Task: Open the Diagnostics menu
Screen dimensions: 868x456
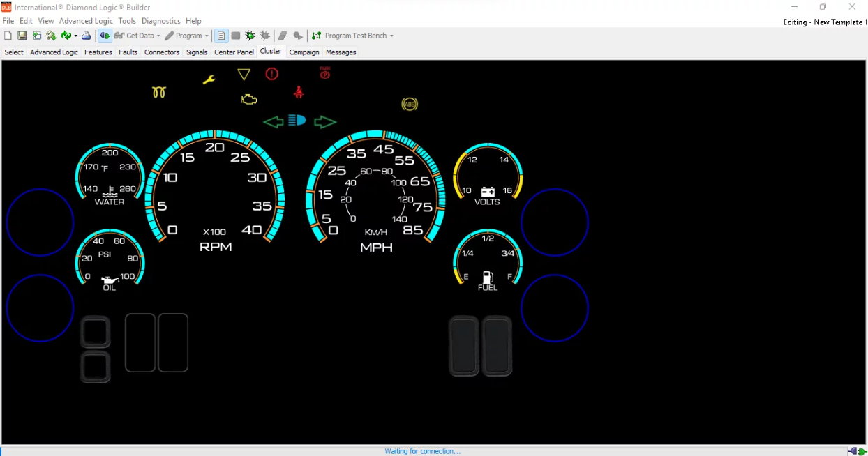Action: click(160, 20)
